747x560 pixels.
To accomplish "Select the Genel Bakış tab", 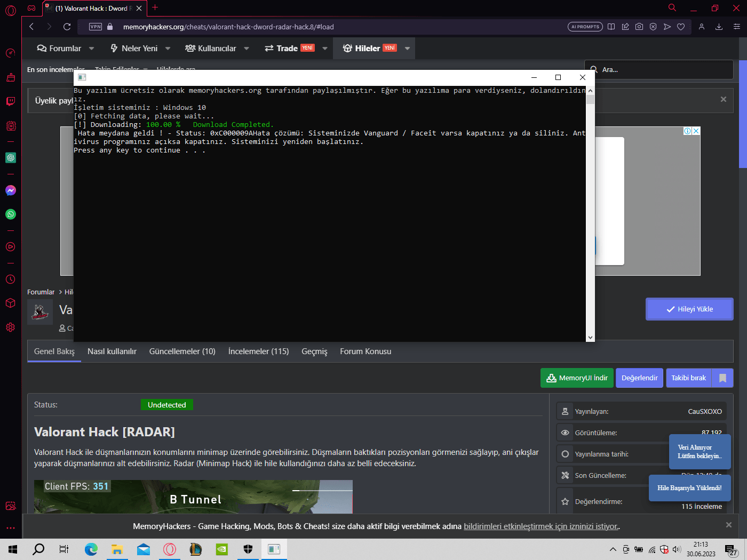I will (54, 351).
